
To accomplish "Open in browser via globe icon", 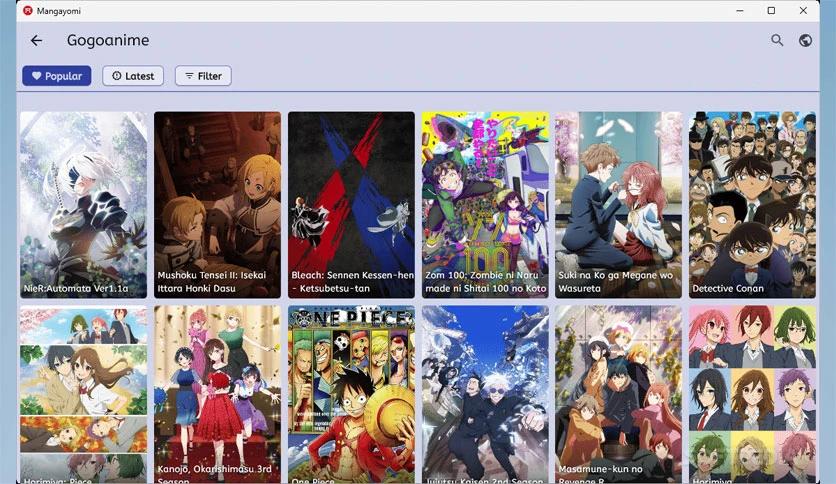I will [805, 40].
